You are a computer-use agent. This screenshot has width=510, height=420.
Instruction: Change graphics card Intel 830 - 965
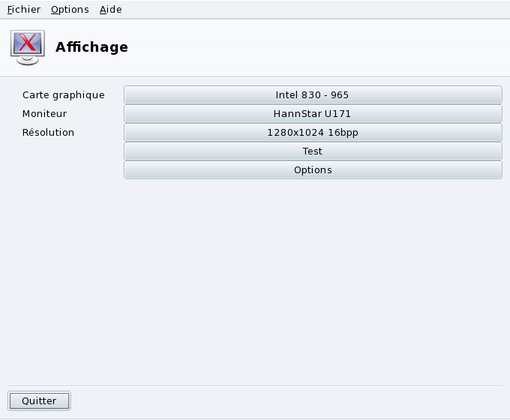(x=312, y=95)
